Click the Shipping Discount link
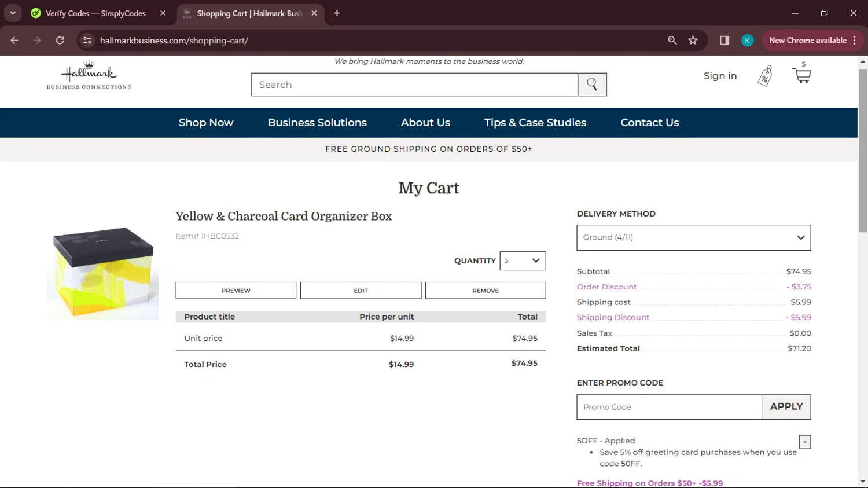Viewport: 868px width, 488px height. 613,317
